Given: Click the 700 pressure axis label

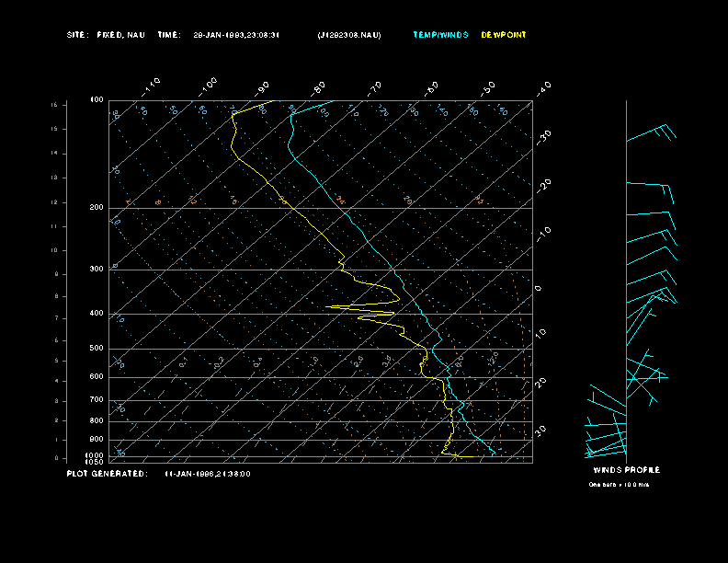Looking at the screenshot, I should [x=96, y=400].
